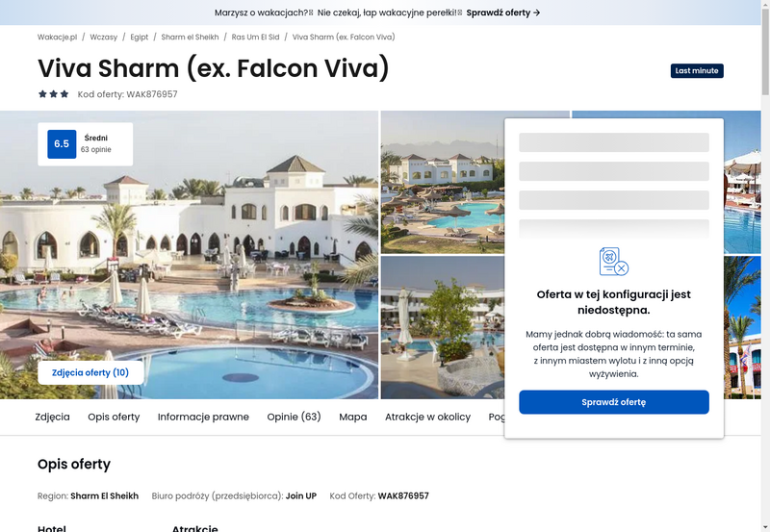770x532 pixels.
Task: Open the lower middle terrace photo thumbnail
Action: (x=443, y=327)
